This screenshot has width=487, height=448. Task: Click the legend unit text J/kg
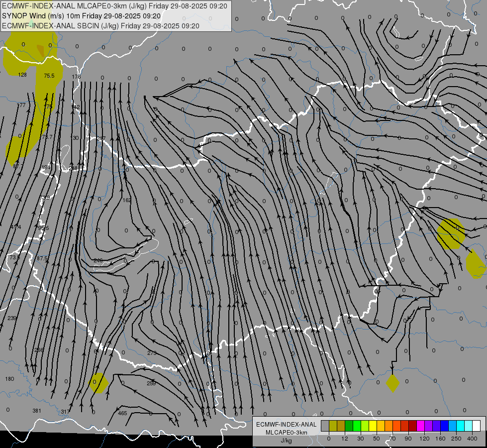[287, 441]
